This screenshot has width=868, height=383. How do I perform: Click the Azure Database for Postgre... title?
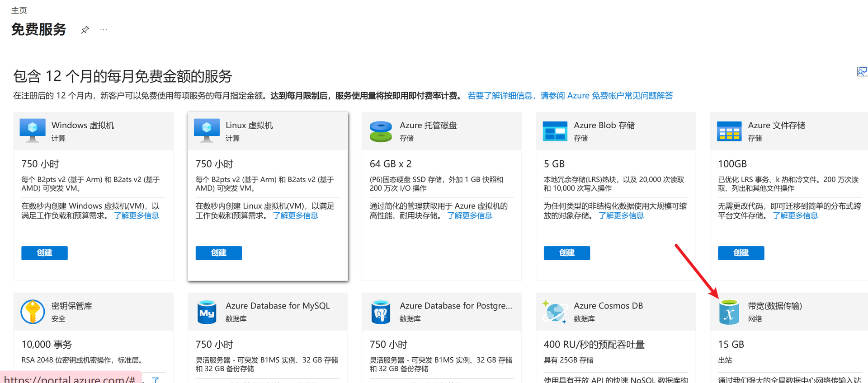456,306
